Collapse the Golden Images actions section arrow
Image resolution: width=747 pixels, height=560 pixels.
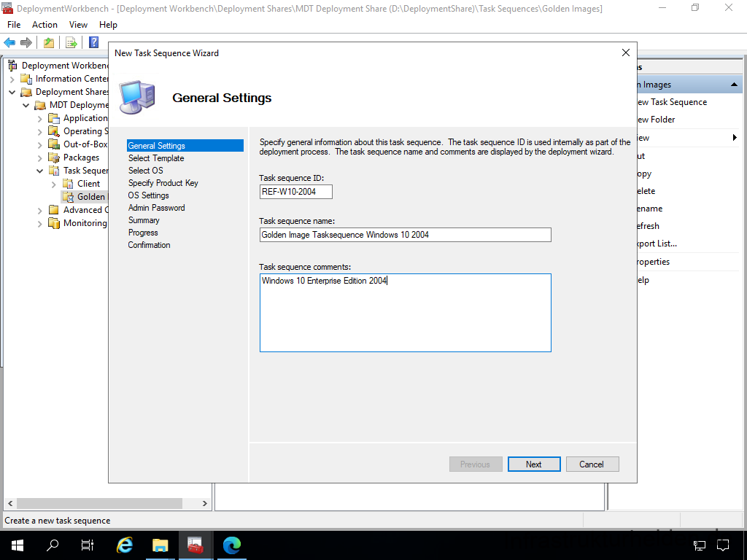734,85
